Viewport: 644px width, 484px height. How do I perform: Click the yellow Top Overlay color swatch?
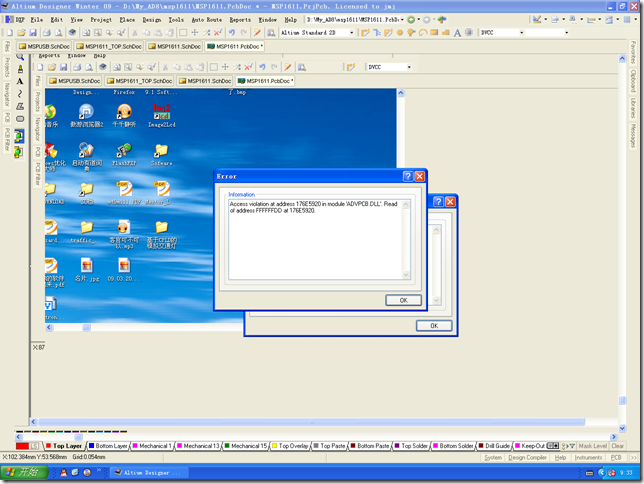275,446
